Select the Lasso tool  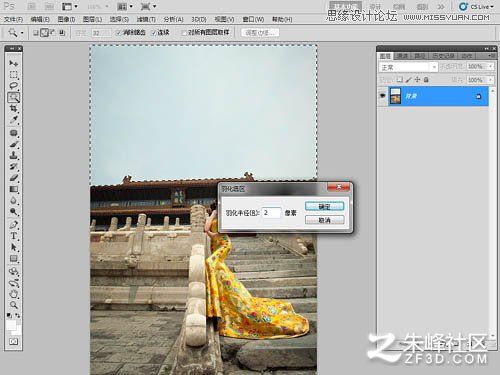pyautogui.click(x=14, y=86)
